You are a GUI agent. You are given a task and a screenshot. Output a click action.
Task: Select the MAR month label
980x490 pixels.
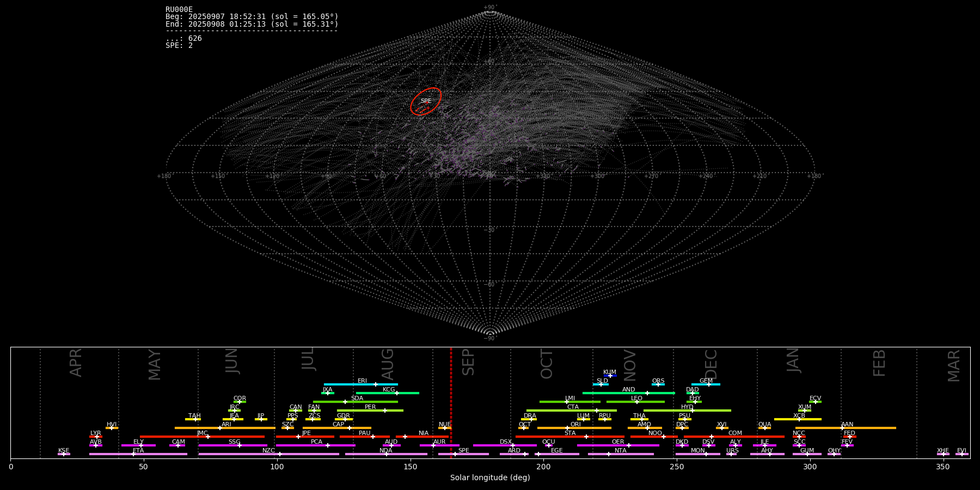pyautogui.click(x=954, y=365)
